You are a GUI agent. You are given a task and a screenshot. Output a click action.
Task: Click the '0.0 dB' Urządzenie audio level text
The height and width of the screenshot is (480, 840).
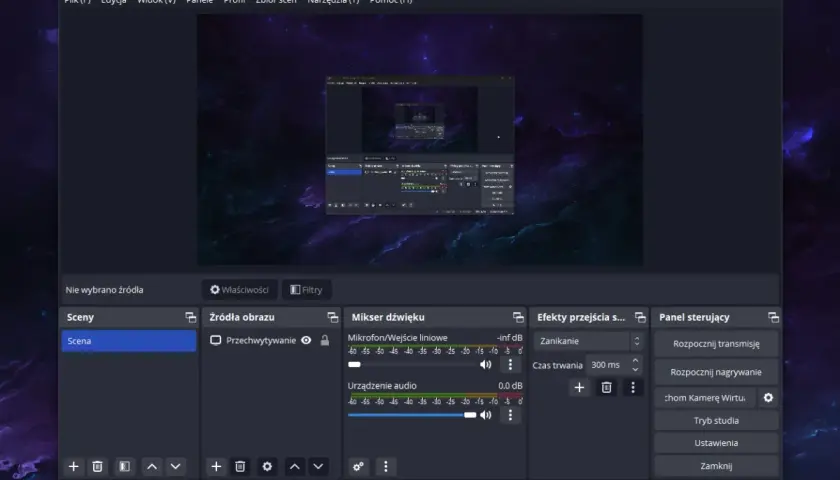click(510, 386)
